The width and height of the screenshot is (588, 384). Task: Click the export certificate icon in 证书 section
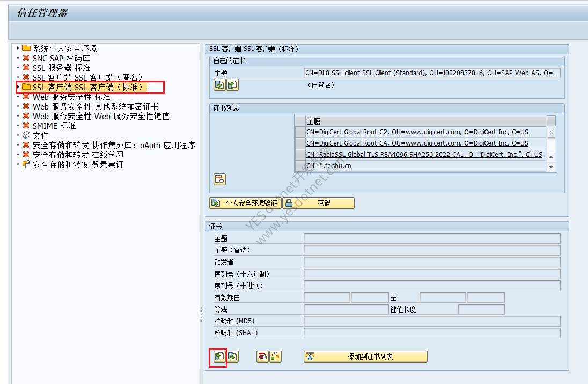[233, 356]
